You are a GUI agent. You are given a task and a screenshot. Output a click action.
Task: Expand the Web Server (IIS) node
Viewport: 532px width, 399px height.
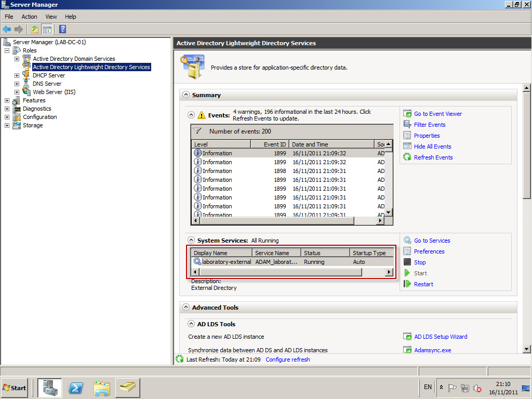tap(17, 92)
